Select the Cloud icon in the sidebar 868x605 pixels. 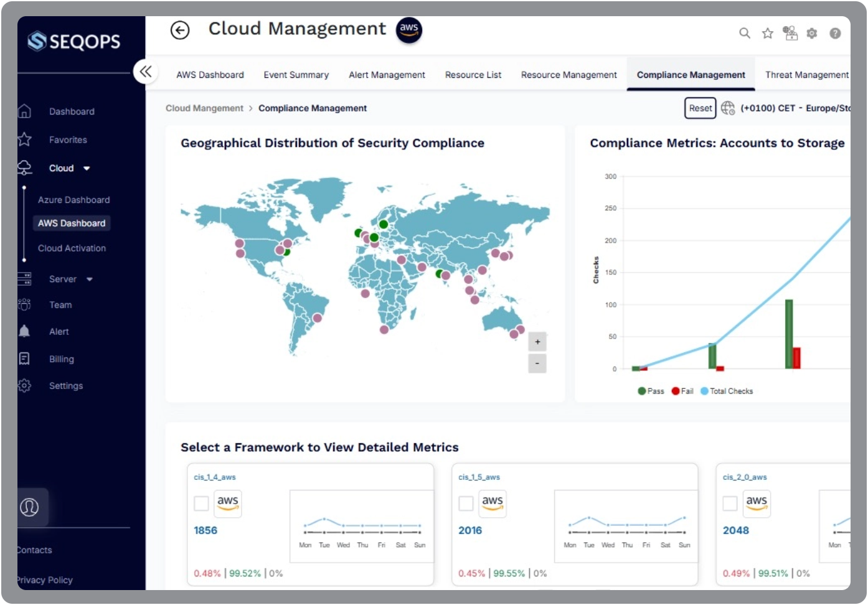(x=24, y=167)
